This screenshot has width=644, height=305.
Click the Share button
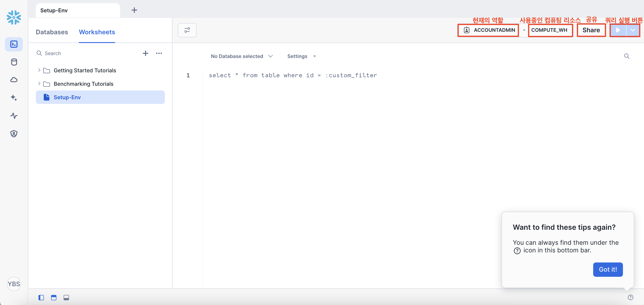pyautogui.click(x=591, y=30)
